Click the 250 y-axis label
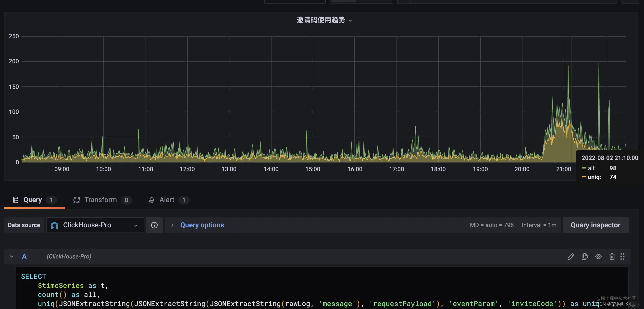This screenshot has width=644, height=309. (x=14, y=36)
